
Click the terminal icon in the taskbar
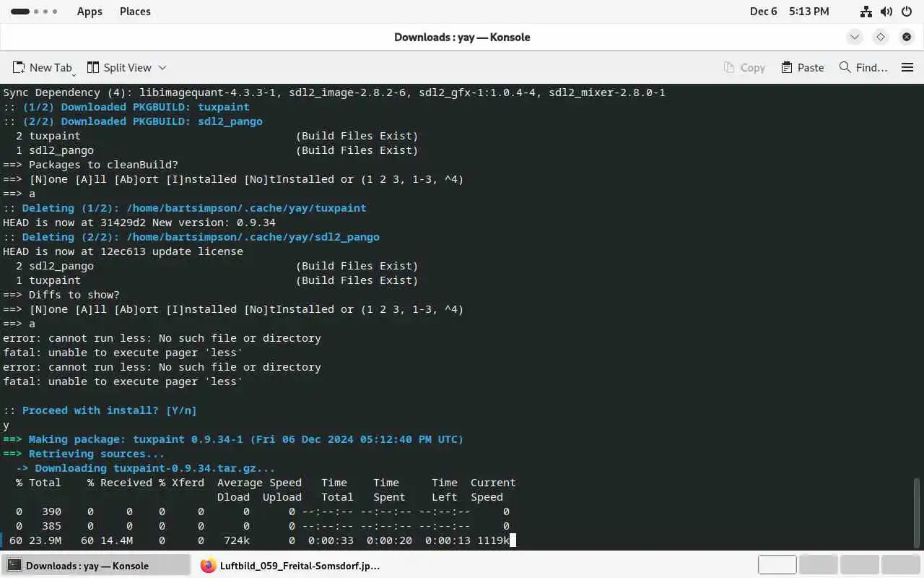(14, 566)
